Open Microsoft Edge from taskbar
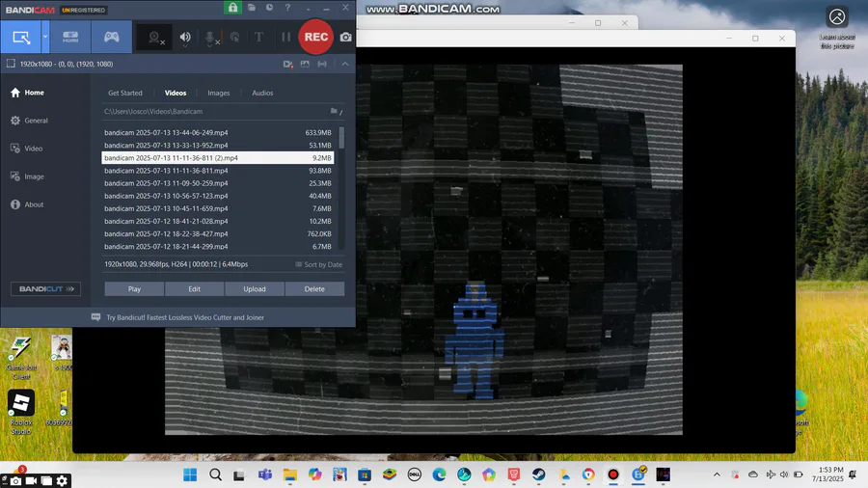This screenshot has width=868, height=488. pyautogui.click(x=439, y=474)
